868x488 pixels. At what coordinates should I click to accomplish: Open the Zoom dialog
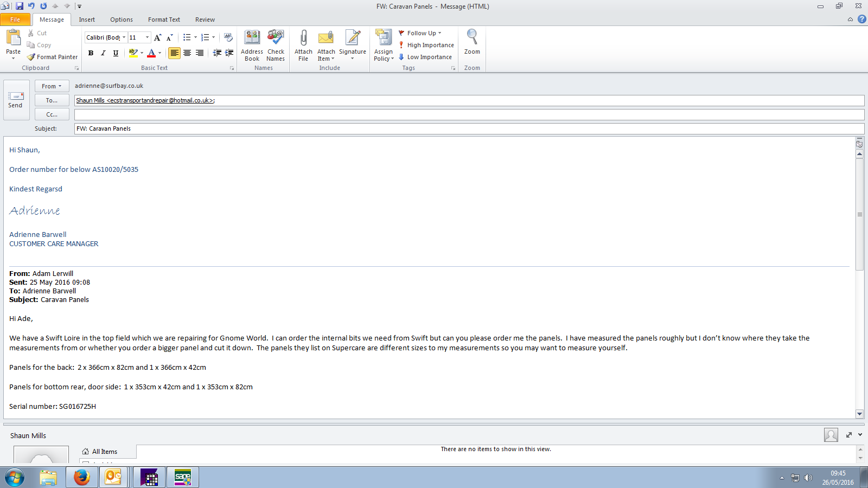(x=472, y=42)
